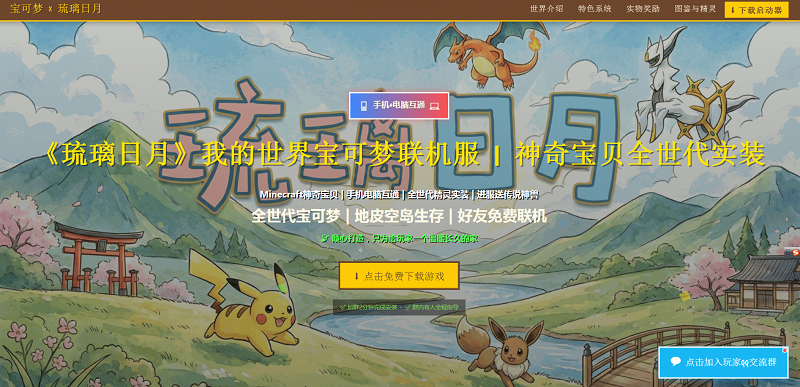This screenshot has height=387, width=800.
Task: Select the 图鉴与精灵 nav item
Action: point(695,9)
